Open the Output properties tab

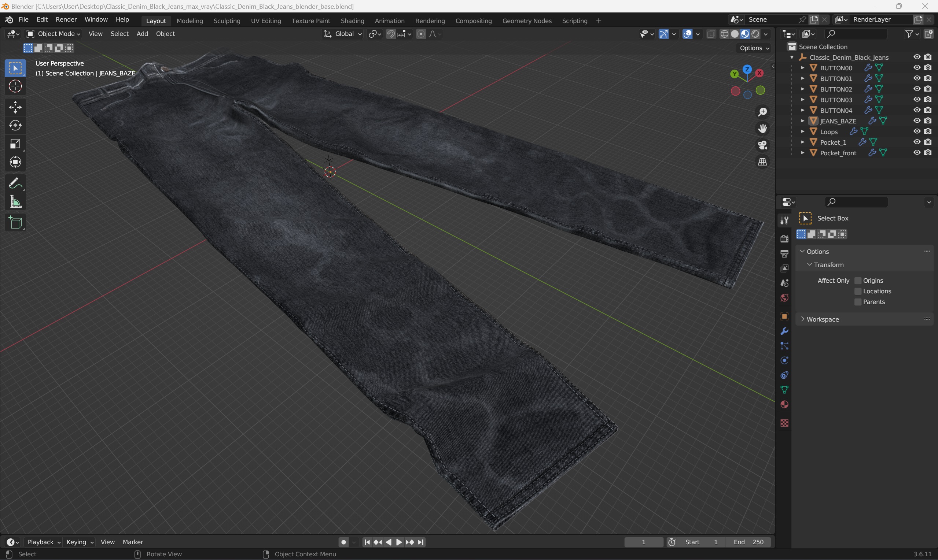coord(784,253)
